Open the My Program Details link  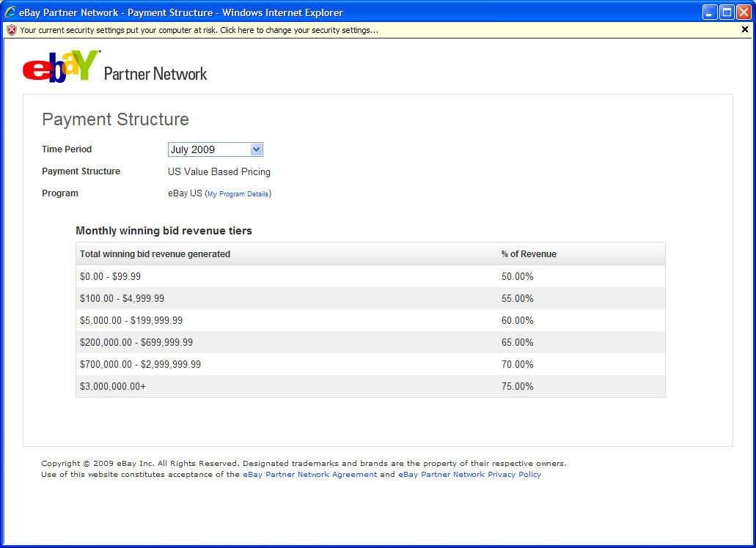[238, 194]
